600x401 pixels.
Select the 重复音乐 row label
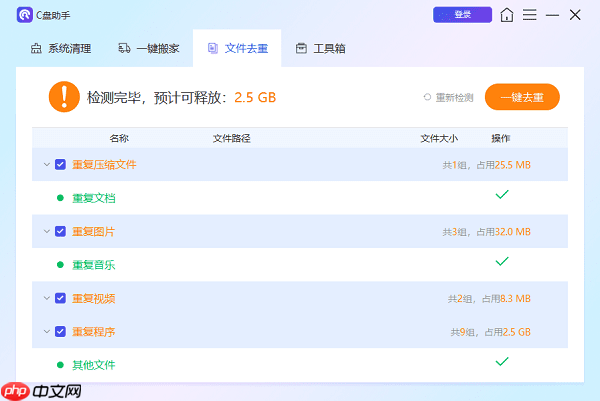tap(94, 265)
